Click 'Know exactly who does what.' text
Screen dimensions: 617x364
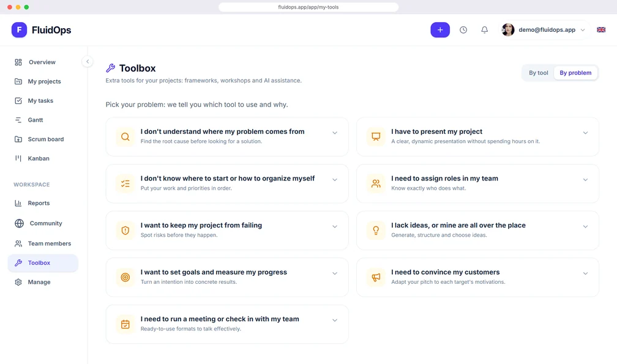point(428,188)
